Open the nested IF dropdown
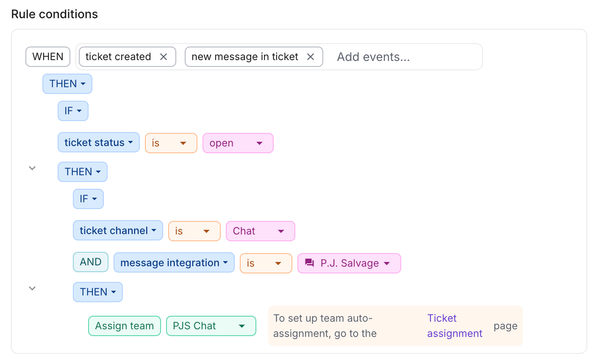The height and width of the screenshot is (364, 605). pyautogui.click(x=88, y=199)
